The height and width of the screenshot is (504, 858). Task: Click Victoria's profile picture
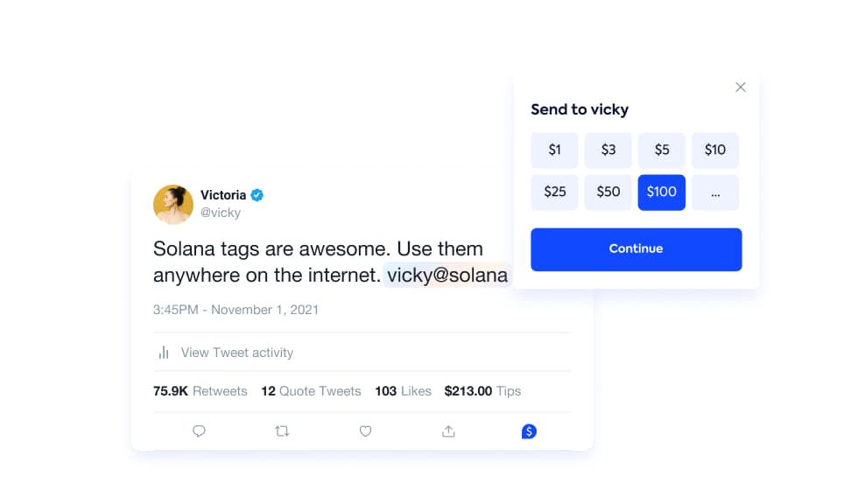pos(173,205)
